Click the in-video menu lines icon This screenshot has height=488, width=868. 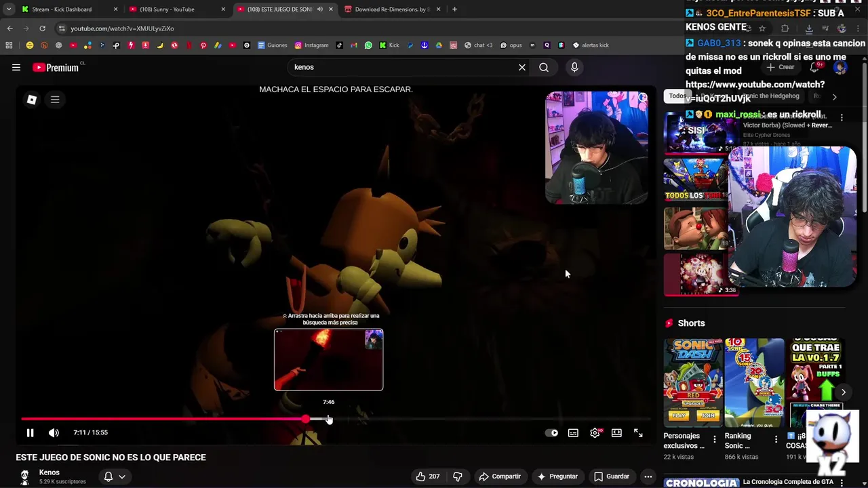pyautogui.click(x=55, y=100)
